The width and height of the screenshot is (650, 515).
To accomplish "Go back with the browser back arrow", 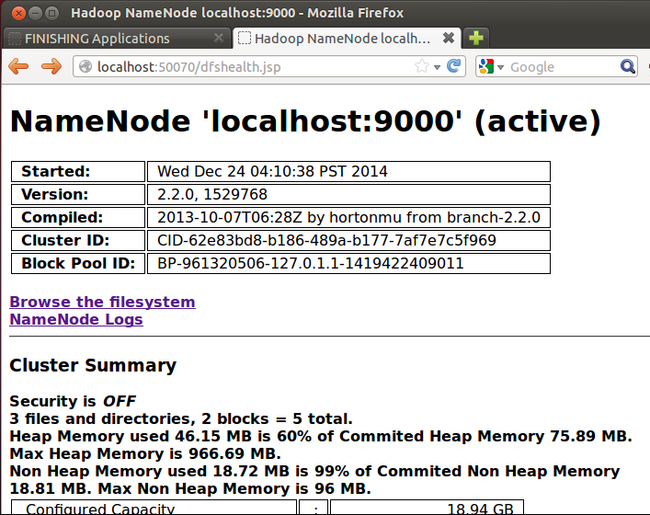I will click(x=18, y=66).
